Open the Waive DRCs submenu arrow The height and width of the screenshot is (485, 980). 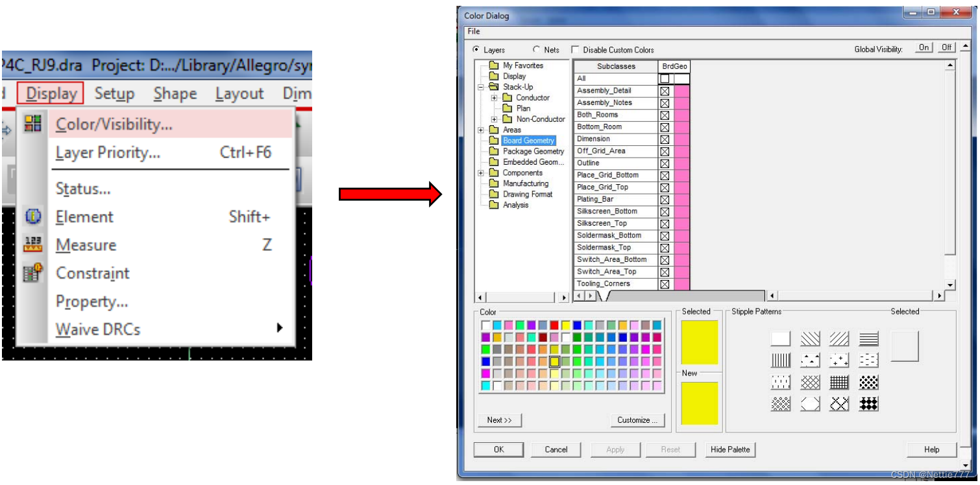[280, 327]
